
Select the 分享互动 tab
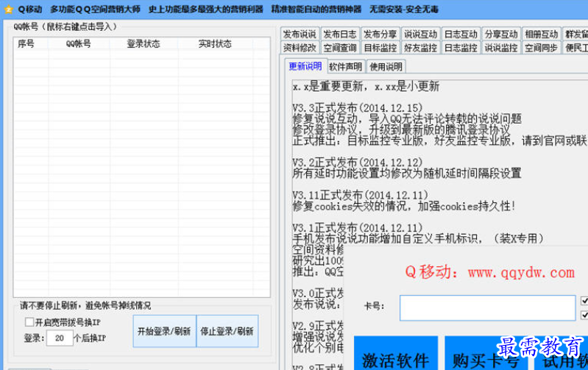click(x=501, y=34)
